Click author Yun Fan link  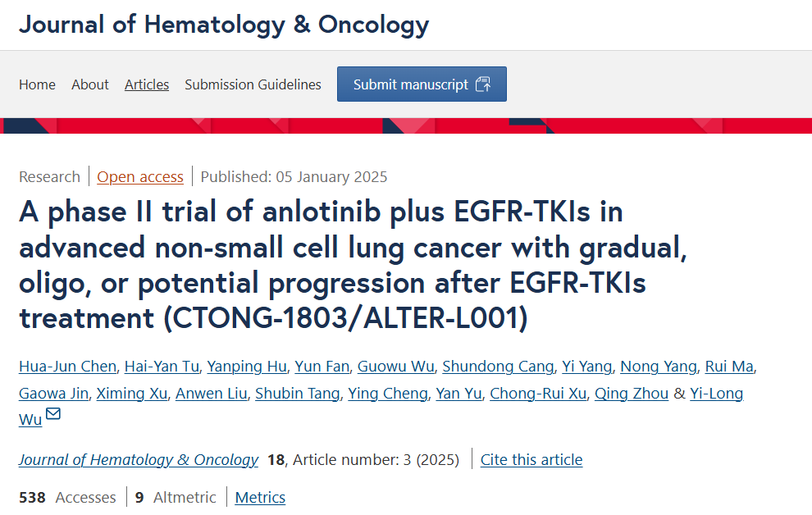click(322, 367)
